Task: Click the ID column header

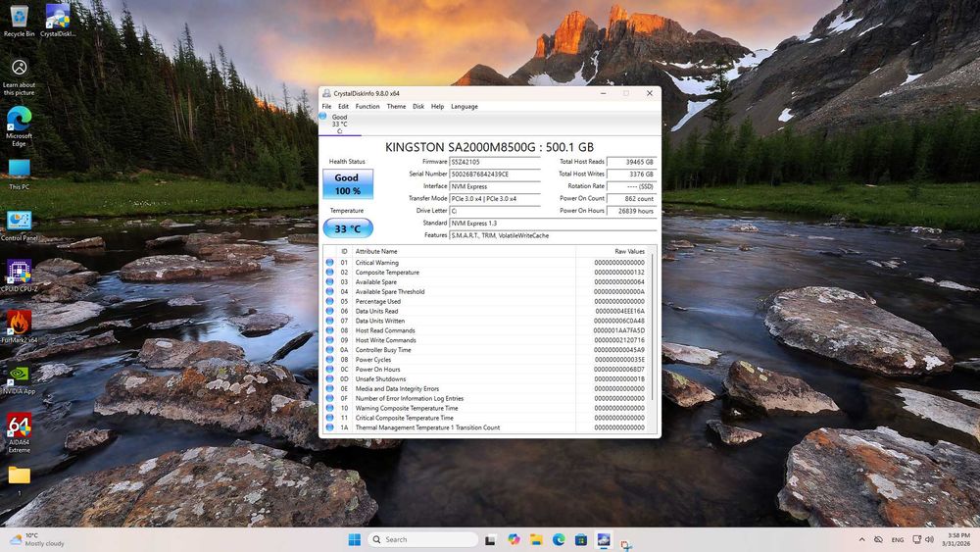Action: coord(344,251)
